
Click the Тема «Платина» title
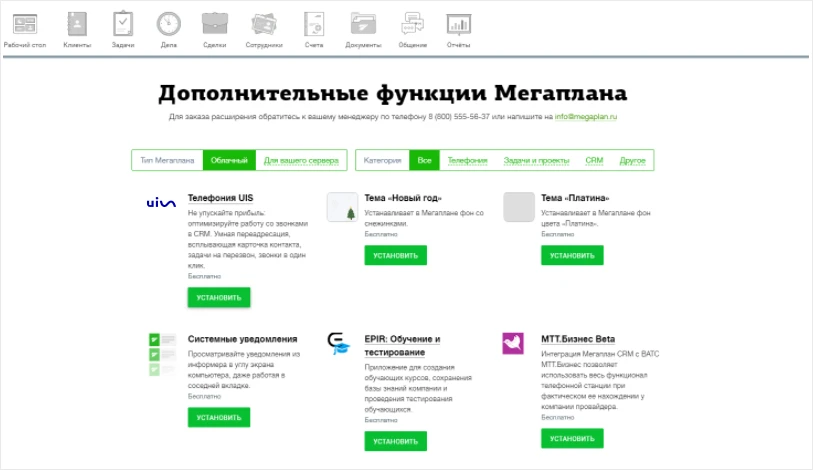tap(575, 198)
